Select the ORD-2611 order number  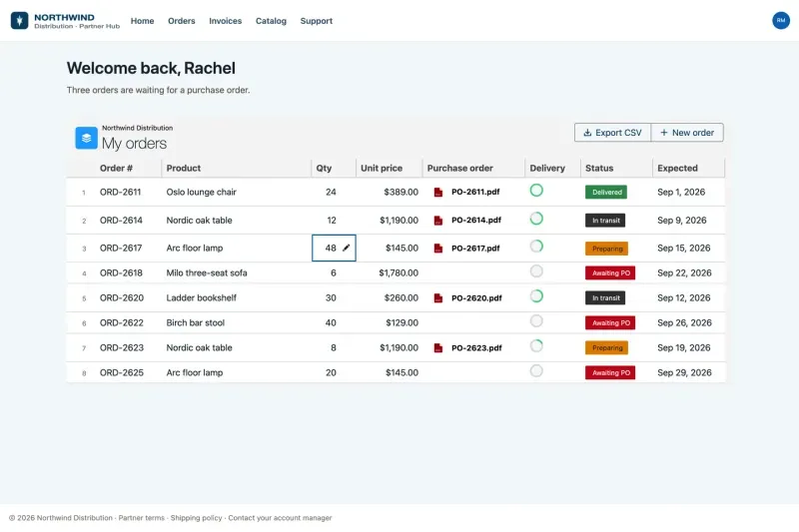point(120,192)
